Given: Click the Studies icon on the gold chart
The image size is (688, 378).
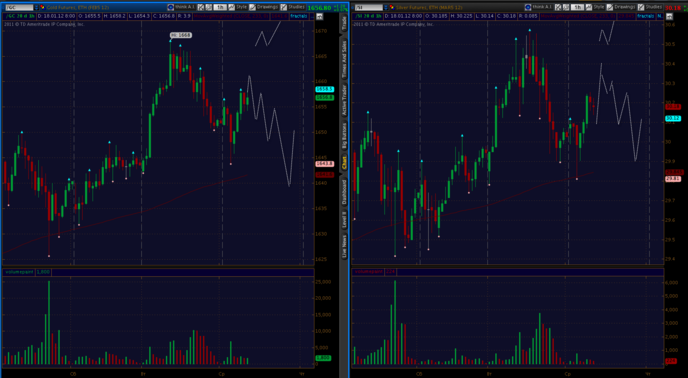Looking at the screenshot, I should coord(283,7).
